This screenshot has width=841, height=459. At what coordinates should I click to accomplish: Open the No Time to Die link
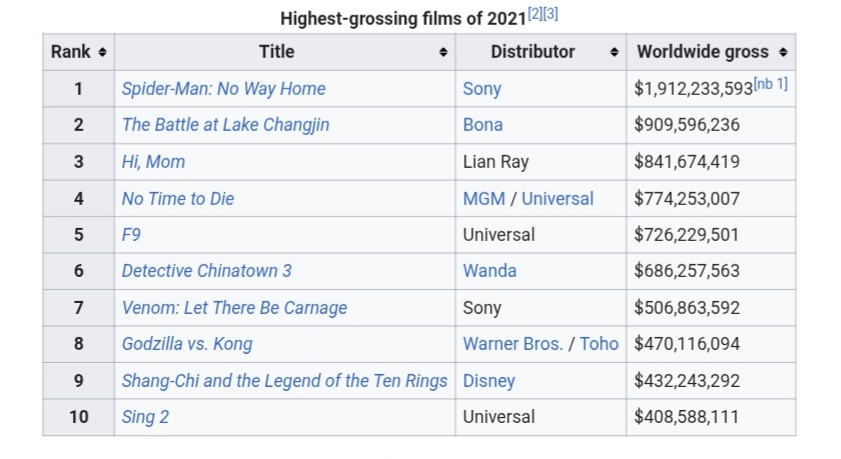coord(178,198)
